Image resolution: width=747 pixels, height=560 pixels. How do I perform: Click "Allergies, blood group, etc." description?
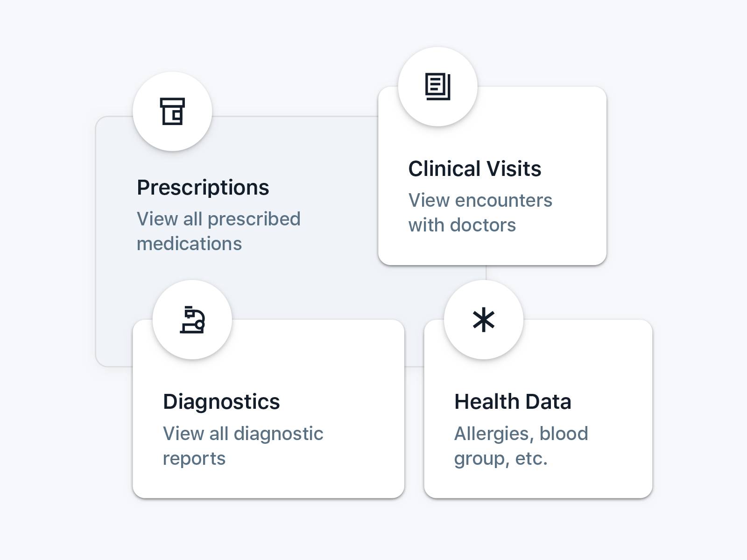521,446
